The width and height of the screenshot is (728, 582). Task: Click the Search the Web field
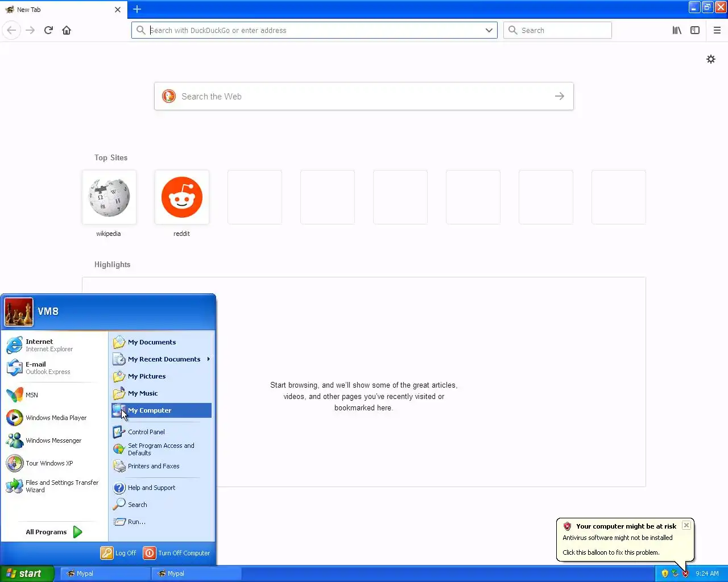click(x=364, y=96)
